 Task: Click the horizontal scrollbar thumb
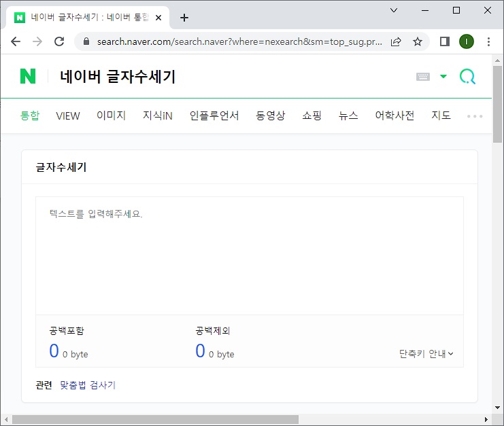155,419
